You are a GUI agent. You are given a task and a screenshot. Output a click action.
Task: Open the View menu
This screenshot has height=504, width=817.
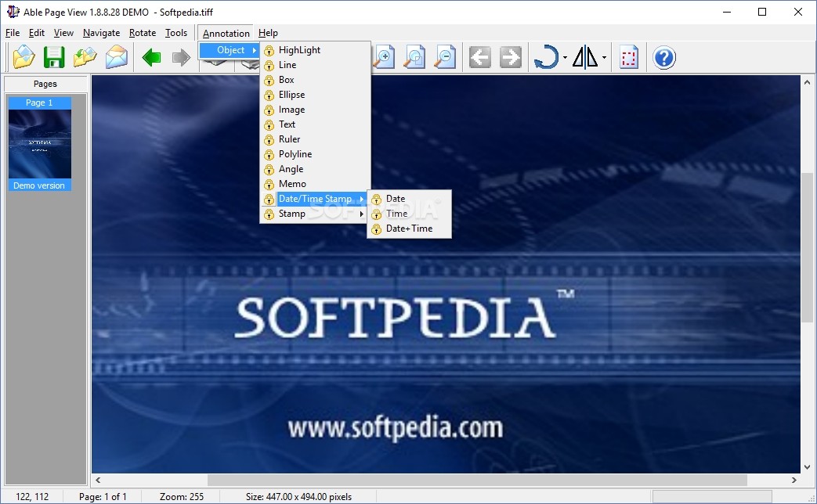pos(63,33)
